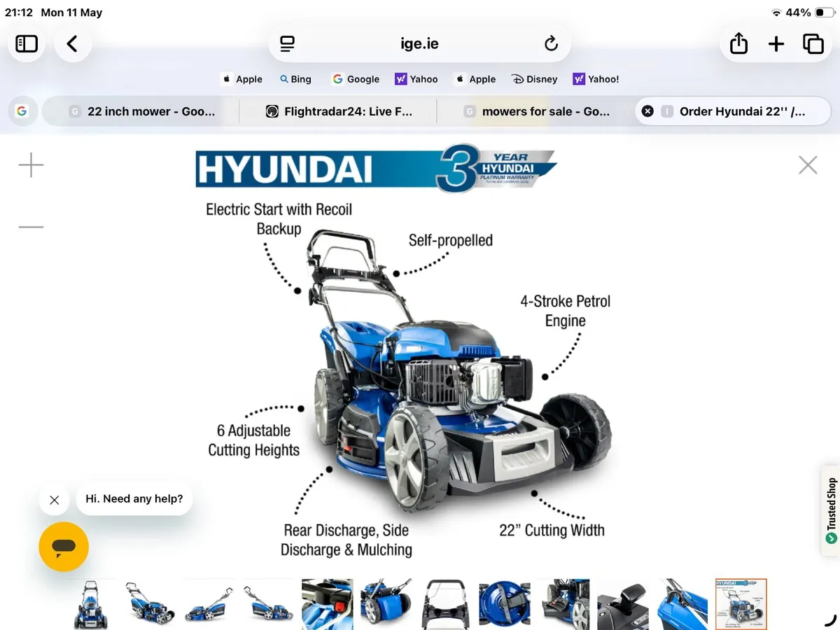The image size is (840, 630).
Task: Open the yellow chat widget
Action: tap(64, 547)
